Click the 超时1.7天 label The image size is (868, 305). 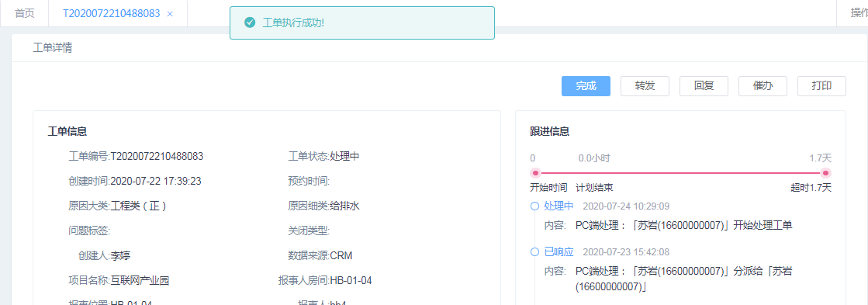(811, 188)
